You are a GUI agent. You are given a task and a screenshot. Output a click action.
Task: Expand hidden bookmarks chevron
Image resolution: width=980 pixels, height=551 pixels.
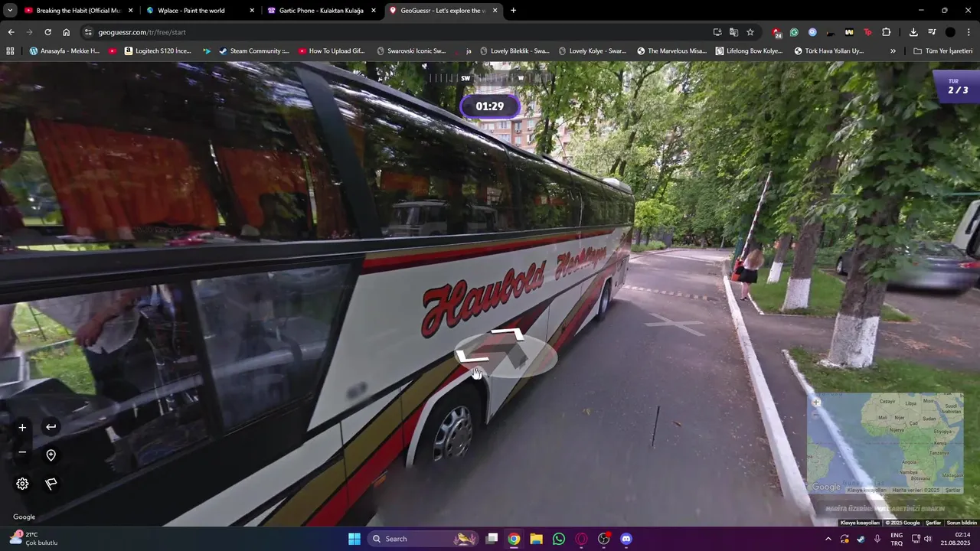(x=893, y=51)
